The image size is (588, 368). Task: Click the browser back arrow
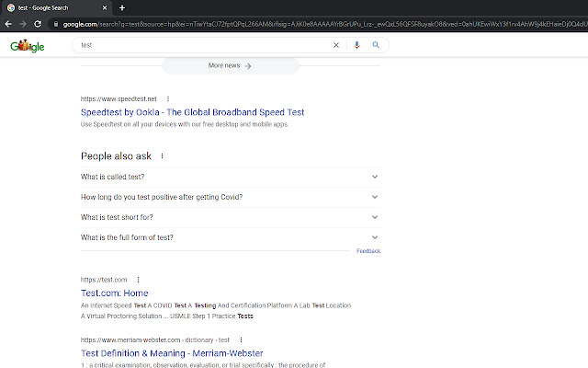pos(8,24)
